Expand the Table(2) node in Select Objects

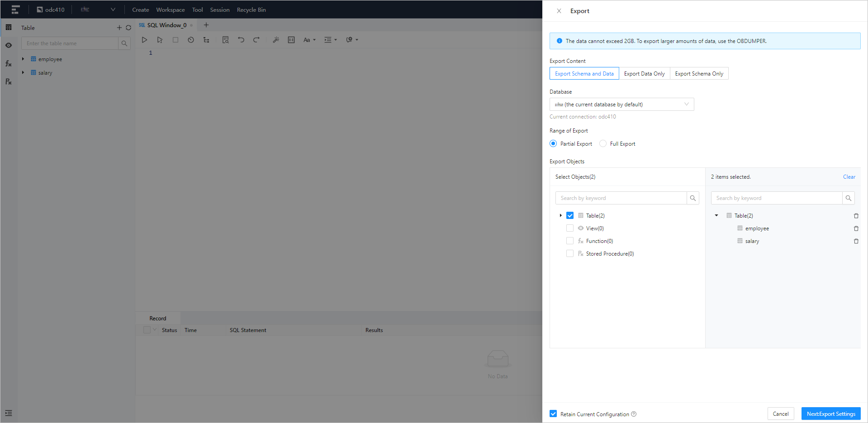point(560,216)
